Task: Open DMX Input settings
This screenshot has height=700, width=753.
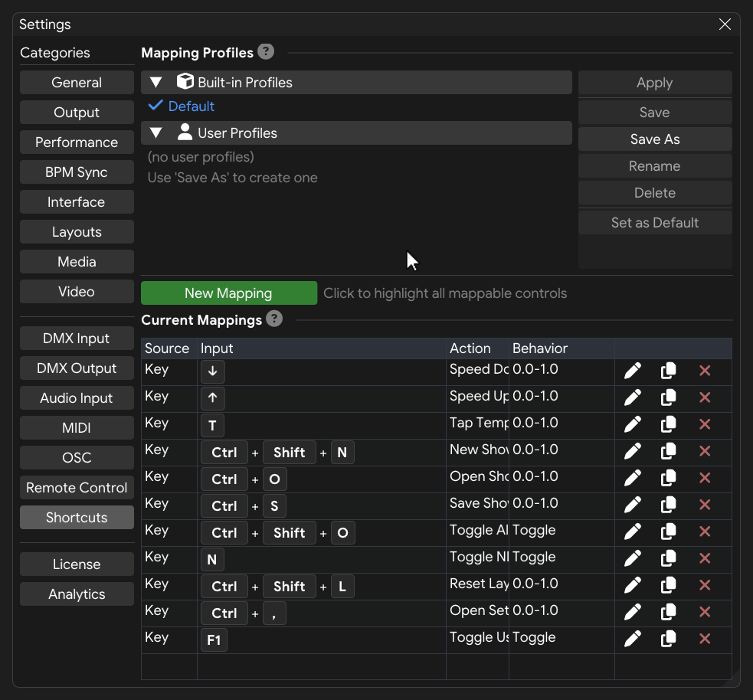Action: click(x=77, y=339)
